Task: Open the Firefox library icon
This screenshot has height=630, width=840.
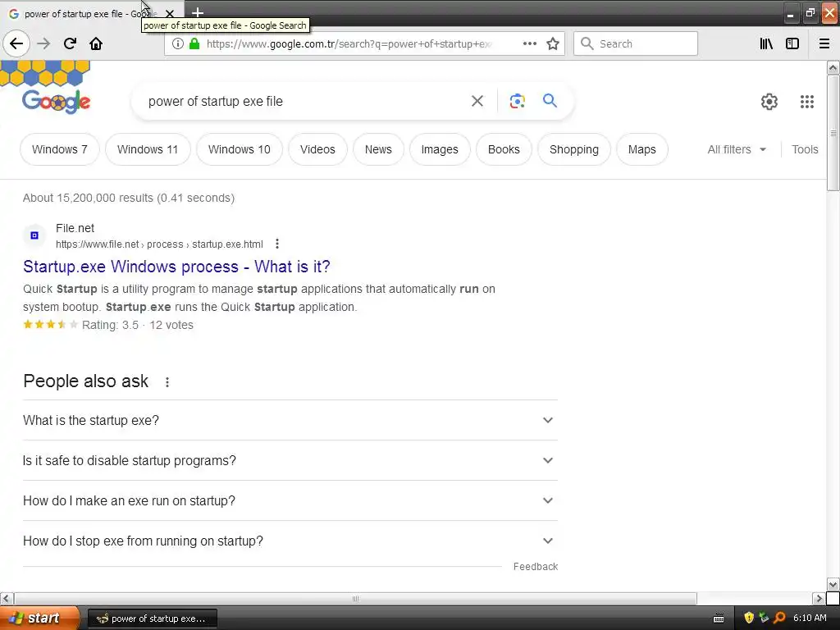Action: pos(766,43)
